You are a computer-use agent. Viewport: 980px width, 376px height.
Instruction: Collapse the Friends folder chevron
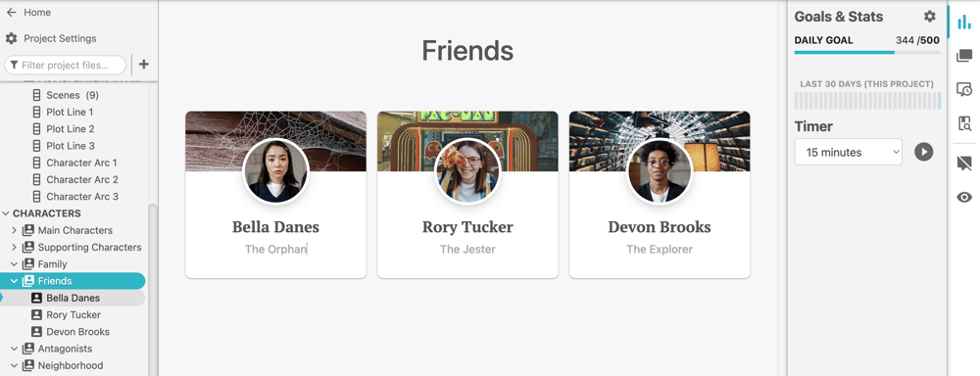tap(15, 281)
